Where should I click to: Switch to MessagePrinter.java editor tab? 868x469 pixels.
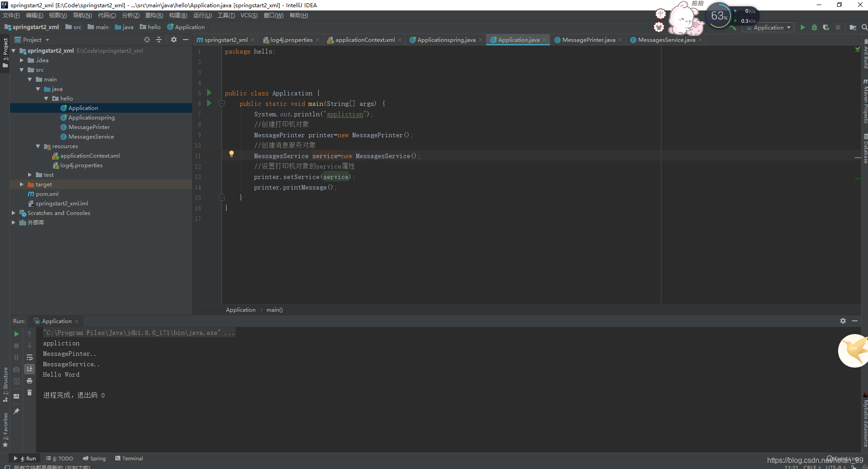(588, 40)
